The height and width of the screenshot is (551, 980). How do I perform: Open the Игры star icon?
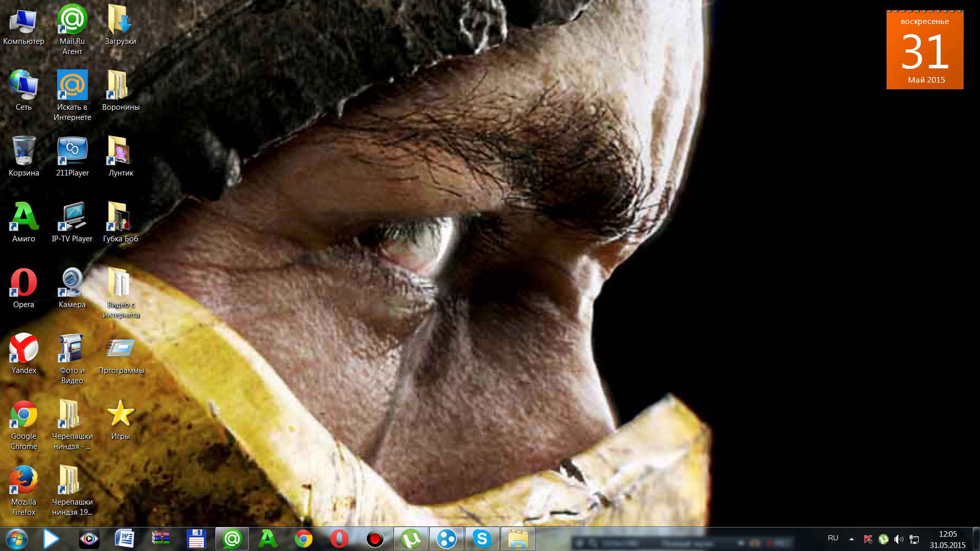tap(120, 414)
